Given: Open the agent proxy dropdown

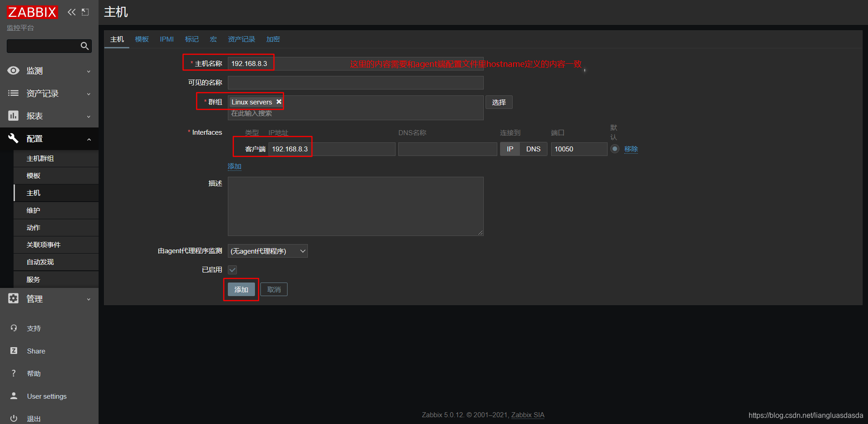Looking at the screenshot, I should coord(268,251).
